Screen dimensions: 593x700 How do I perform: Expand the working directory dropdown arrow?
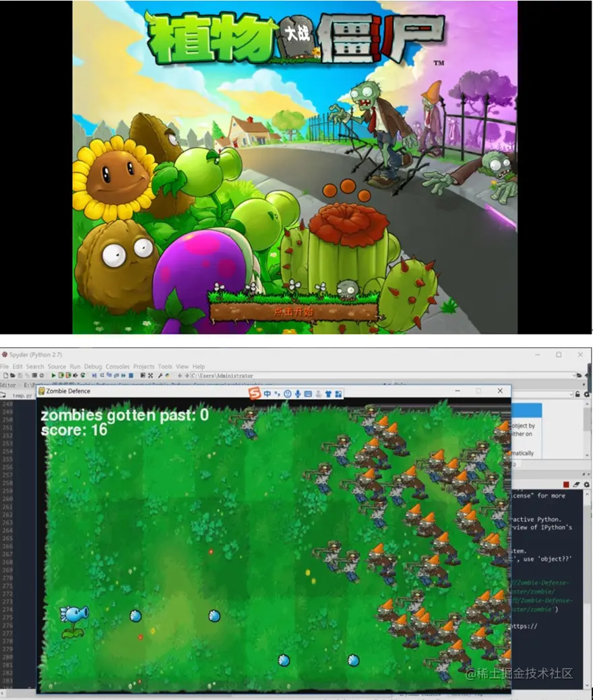[574, 376]
